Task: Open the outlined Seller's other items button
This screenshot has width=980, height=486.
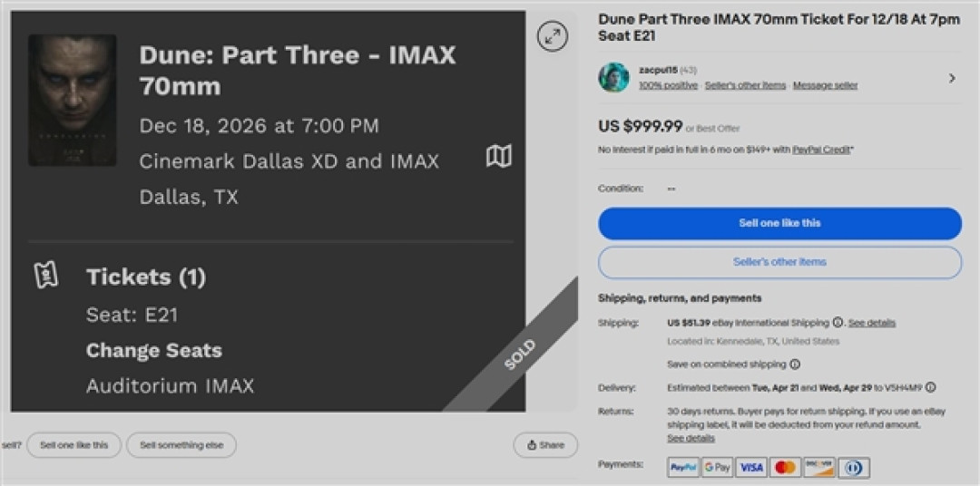Action: (779, 262)
